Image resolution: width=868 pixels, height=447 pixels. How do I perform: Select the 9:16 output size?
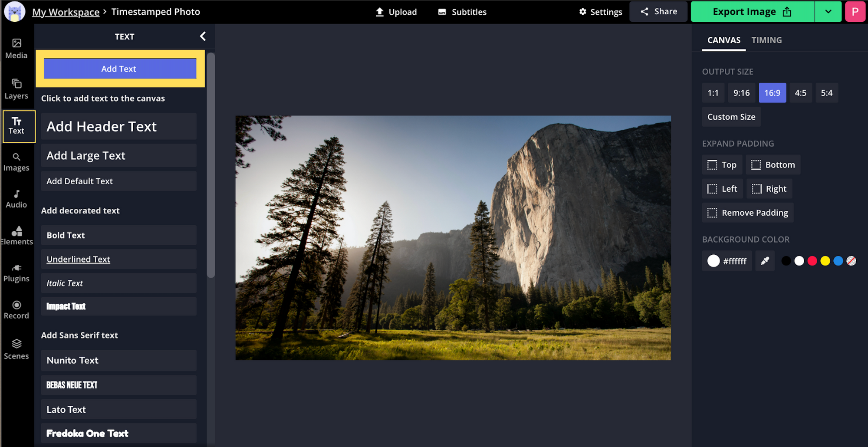coord(741,93)
